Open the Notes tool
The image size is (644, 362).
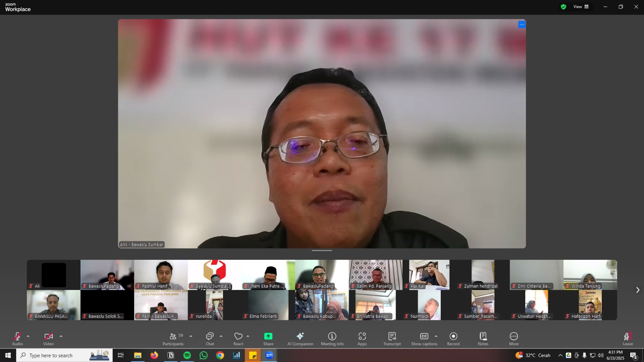483,338
